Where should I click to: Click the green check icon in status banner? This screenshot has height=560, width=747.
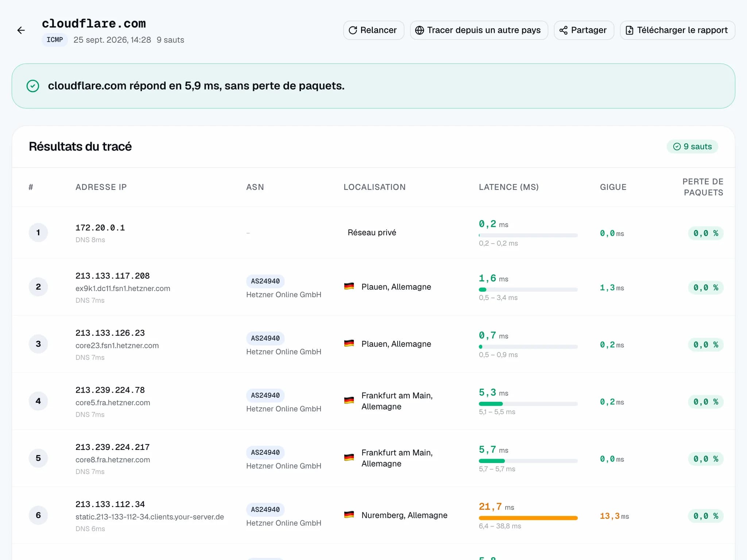[x=33, y=86]
